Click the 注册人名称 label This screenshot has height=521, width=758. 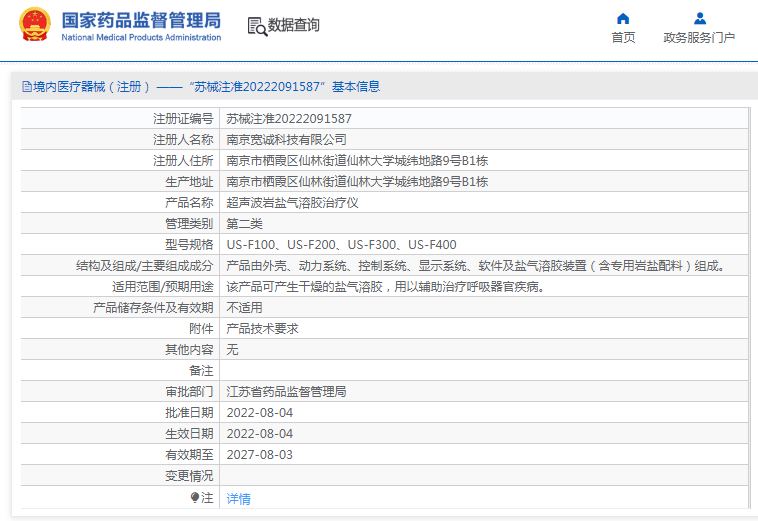pos(183,140)
